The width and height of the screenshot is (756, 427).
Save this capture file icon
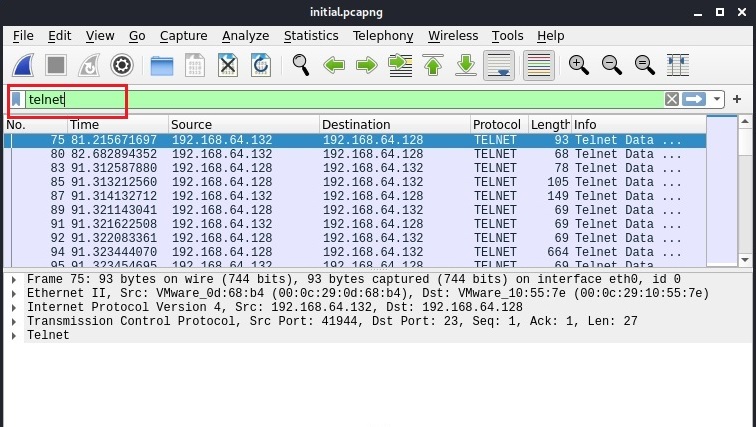[195, 65]
